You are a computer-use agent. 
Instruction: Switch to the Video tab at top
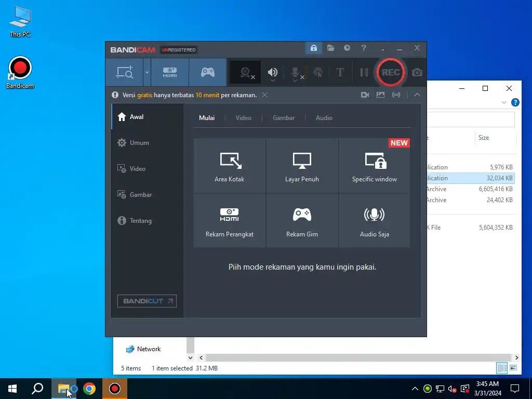243,118
